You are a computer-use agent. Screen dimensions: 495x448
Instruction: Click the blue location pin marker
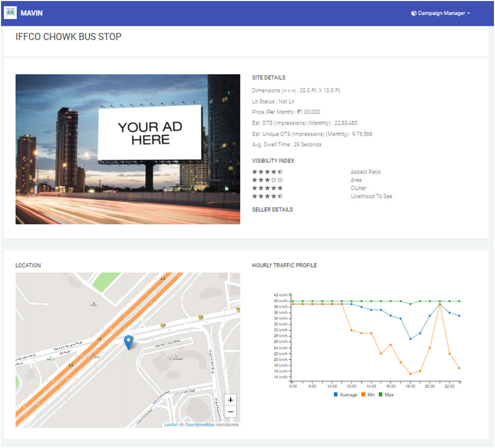pyautogui.click(x=128, y=342)
